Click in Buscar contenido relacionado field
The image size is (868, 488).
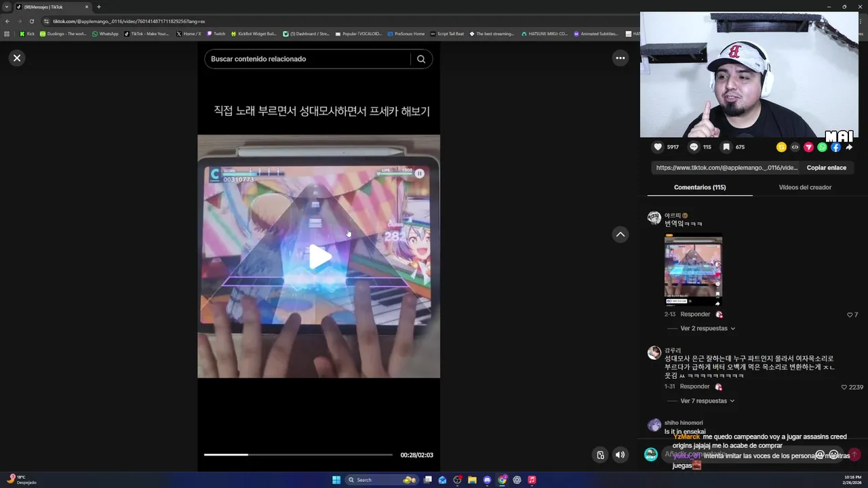(x=309, y=59)
